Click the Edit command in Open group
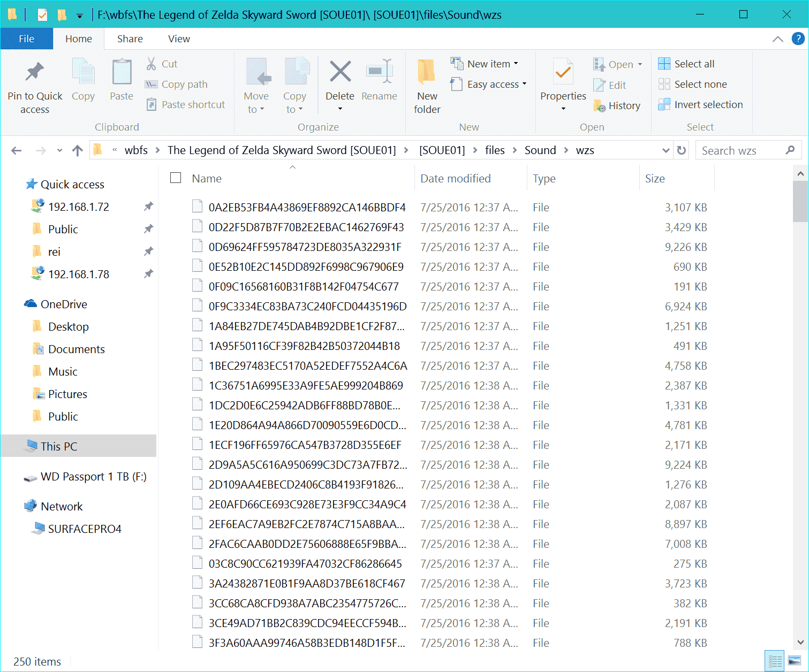This screenshot has width=809, height=672. tap(610, 85)
